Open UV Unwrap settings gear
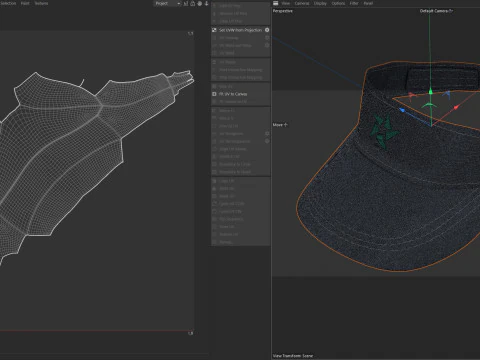 coord(267,38)
